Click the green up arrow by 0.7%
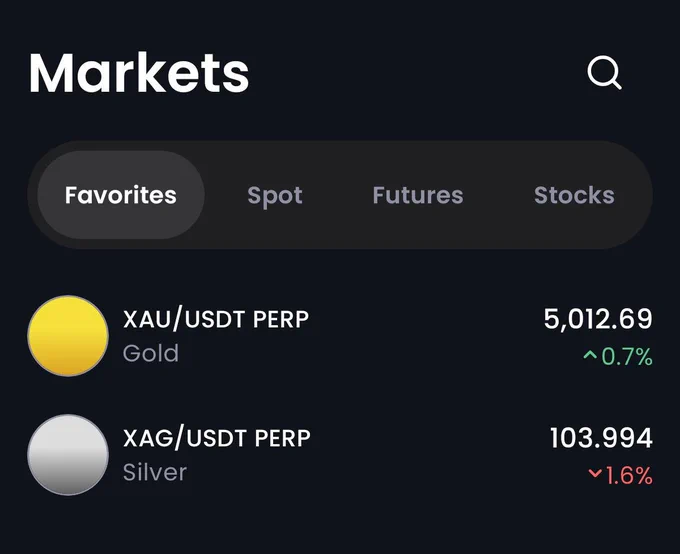The image size is (680, 554). coord(590,356)
